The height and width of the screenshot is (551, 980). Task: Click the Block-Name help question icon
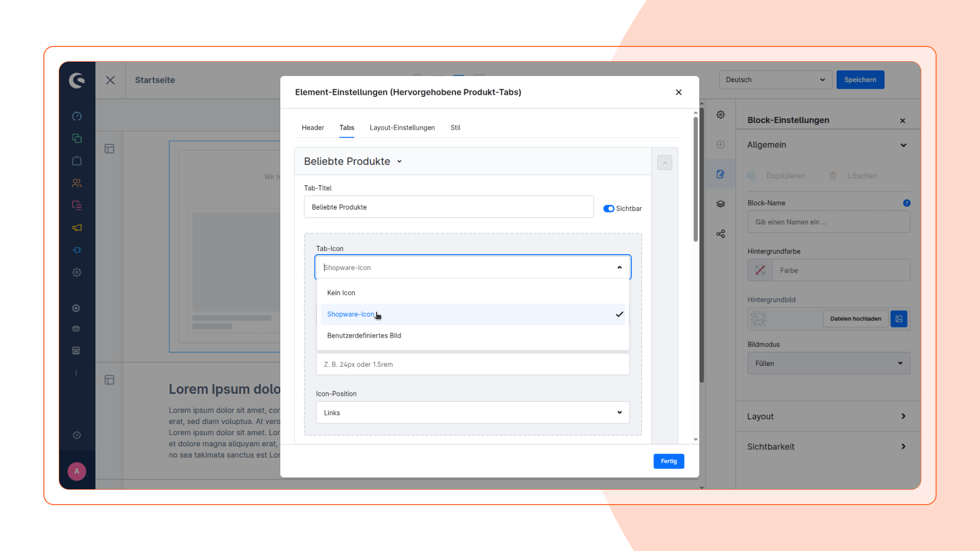pos(906,203)
